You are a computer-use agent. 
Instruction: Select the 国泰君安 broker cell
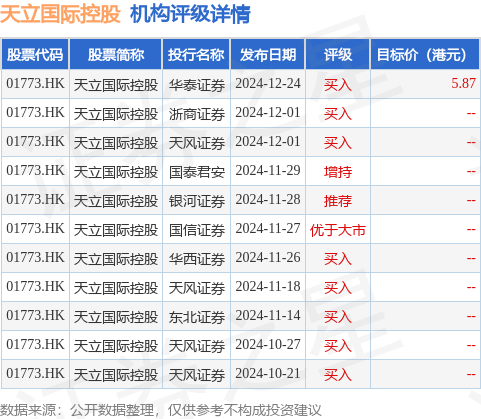point(196,172)
